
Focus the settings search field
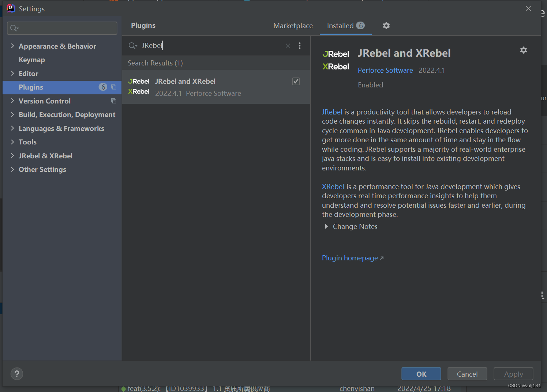62,28
